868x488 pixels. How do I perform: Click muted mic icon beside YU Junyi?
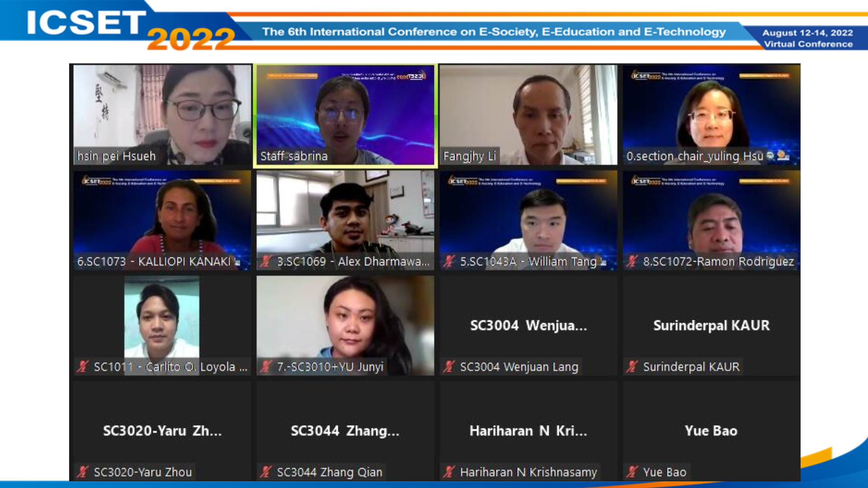266,366
